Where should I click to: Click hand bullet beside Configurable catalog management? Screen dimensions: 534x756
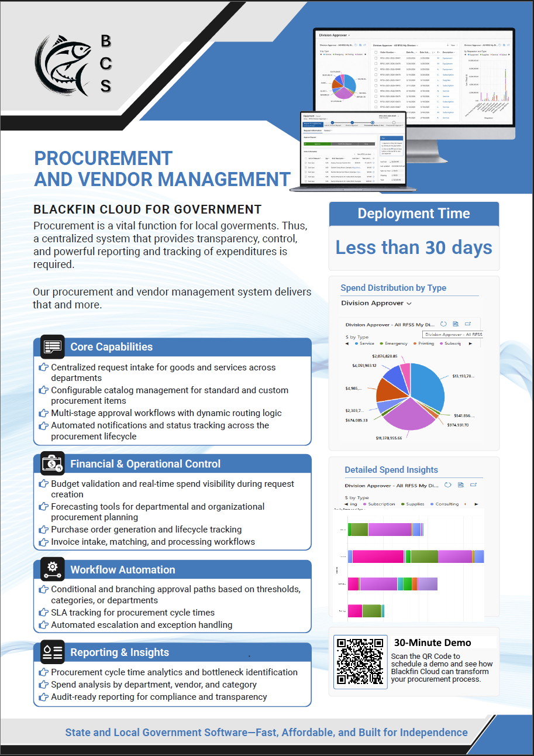(x=43, y=390)
